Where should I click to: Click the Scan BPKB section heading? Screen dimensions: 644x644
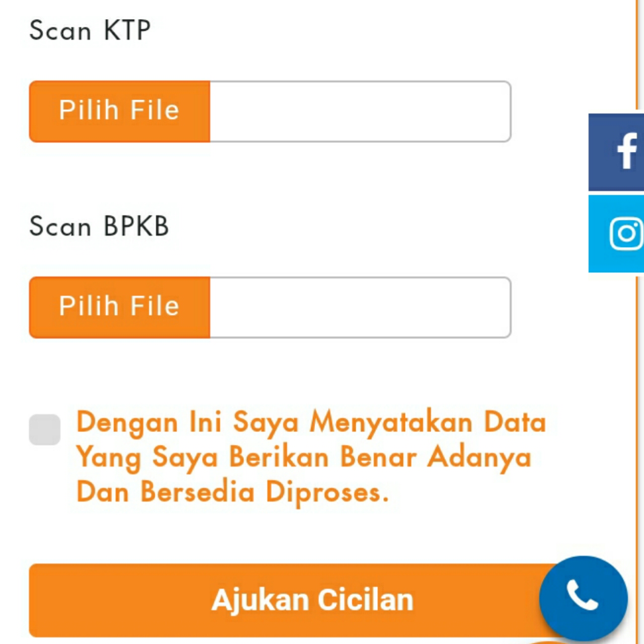99,226
